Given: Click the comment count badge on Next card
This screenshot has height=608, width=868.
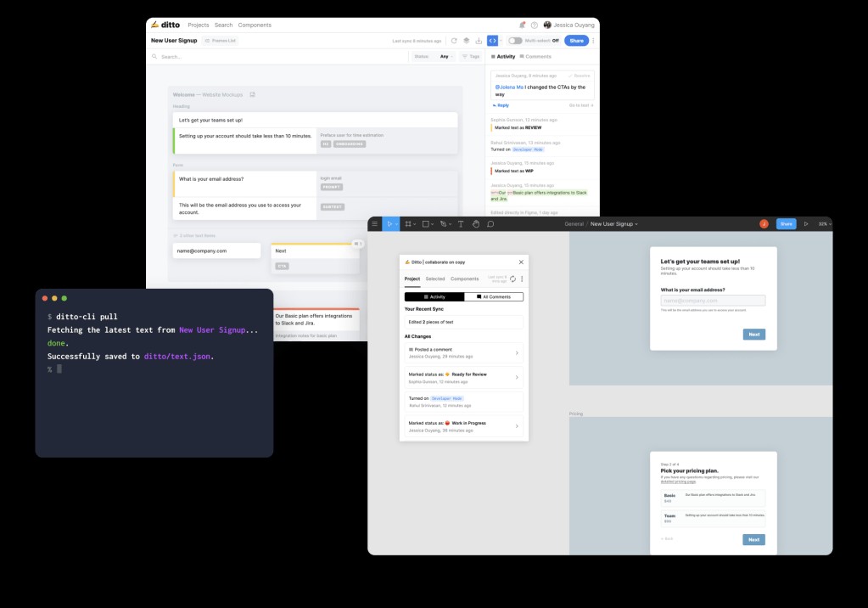Looking at the screenshot, I should tap(357, 244).
